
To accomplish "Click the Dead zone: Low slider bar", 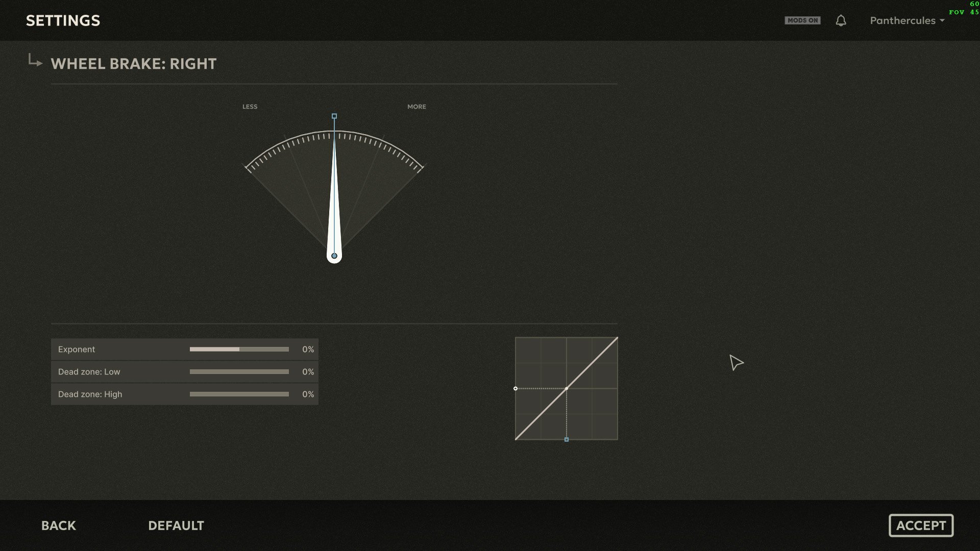I will [239, 372].
